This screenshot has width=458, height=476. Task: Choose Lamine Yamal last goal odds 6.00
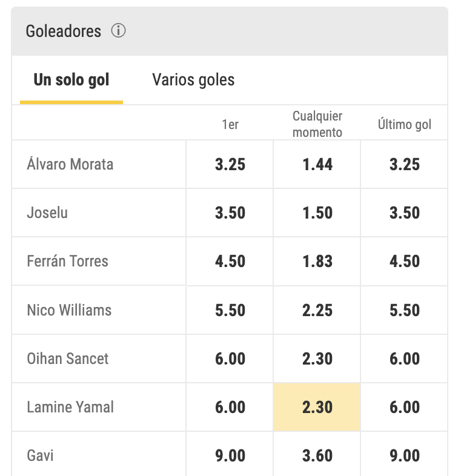(404, 407)
